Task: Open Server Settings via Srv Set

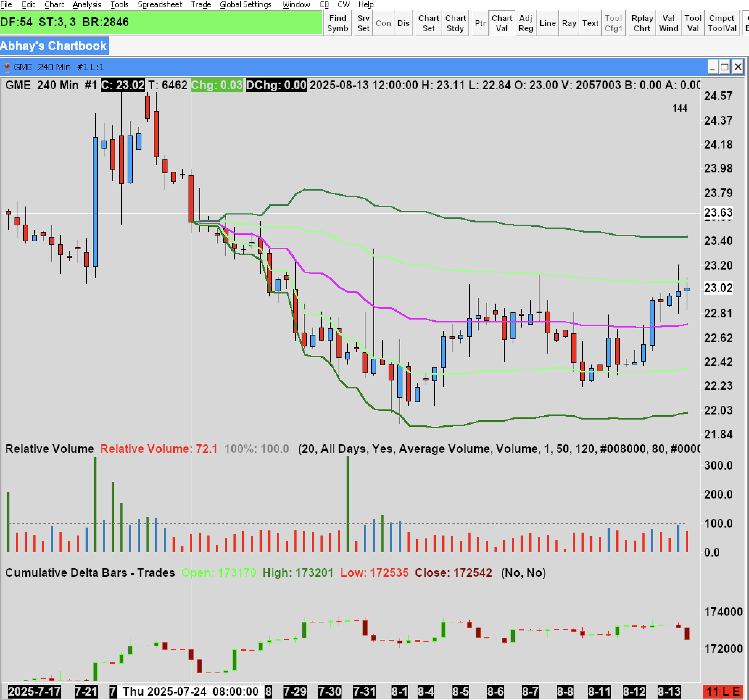Action: [x=363, y=23]
